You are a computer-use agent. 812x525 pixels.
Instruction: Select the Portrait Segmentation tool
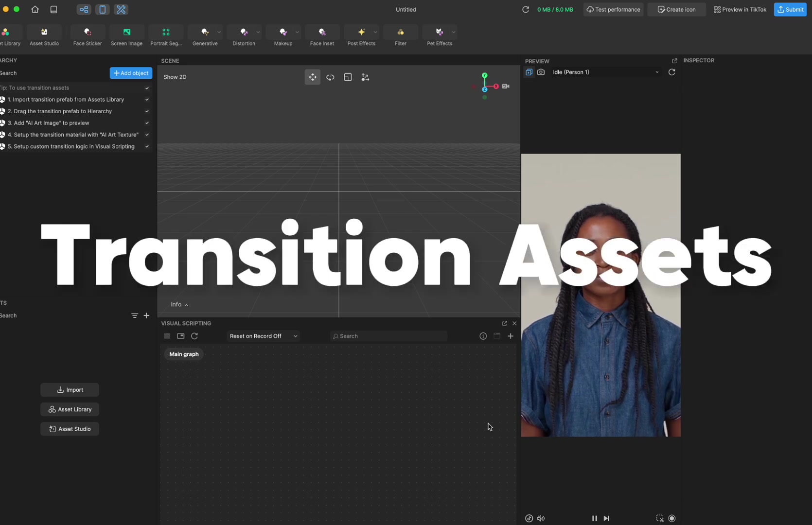point(166,36)
